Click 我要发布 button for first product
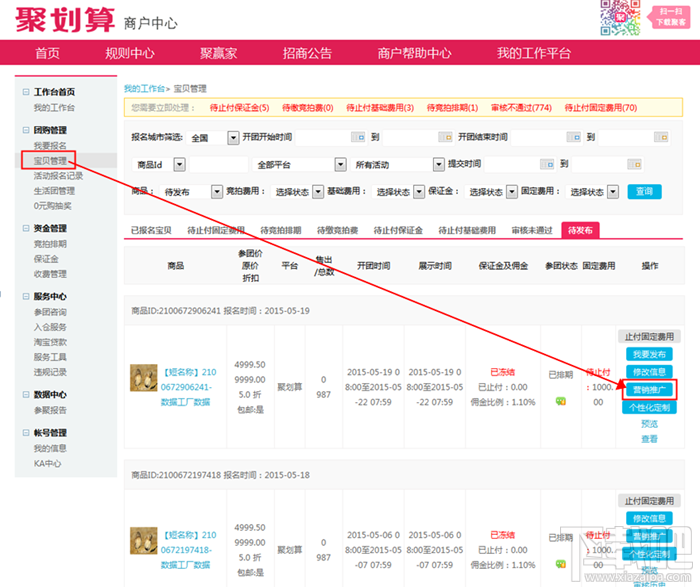This screenshot has height=587, width=700. tap(650, 354)
